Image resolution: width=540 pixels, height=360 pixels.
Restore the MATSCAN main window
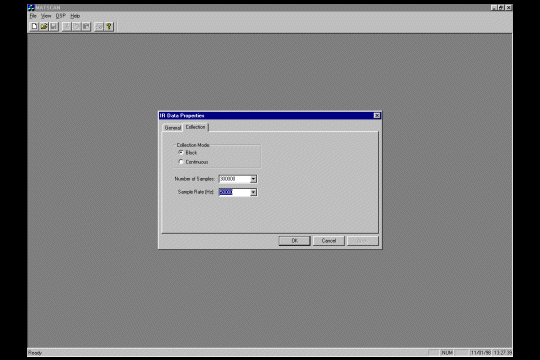coord(501,8)
